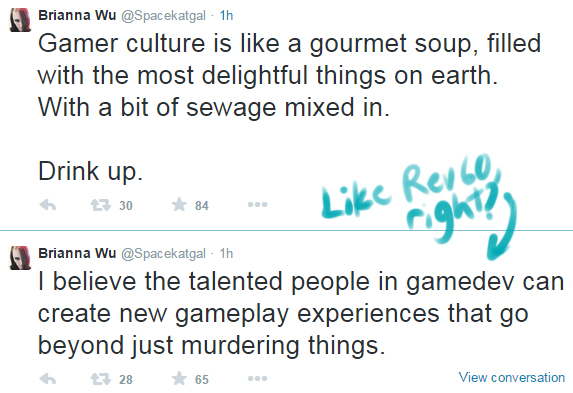Select the gamedev tweet text body
The height and width of the screenshot is (393, 573).
301,313
